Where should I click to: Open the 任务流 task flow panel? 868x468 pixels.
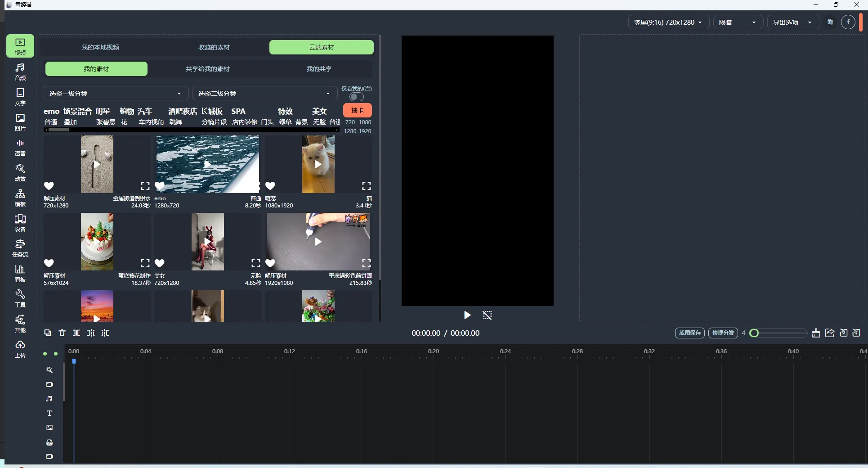20,247
